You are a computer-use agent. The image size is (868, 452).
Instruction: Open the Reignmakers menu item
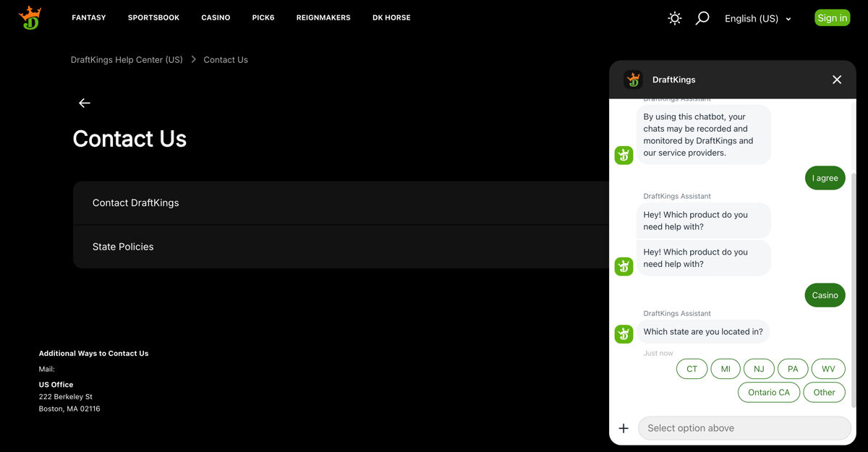[x=323, y=17]
